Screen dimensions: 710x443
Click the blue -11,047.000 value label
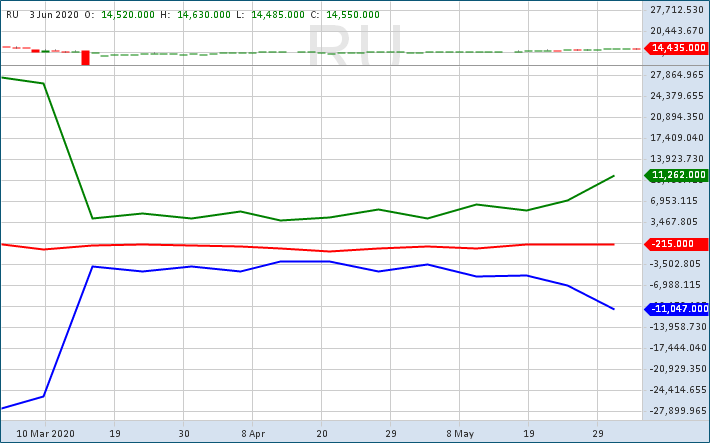[676, 309]
